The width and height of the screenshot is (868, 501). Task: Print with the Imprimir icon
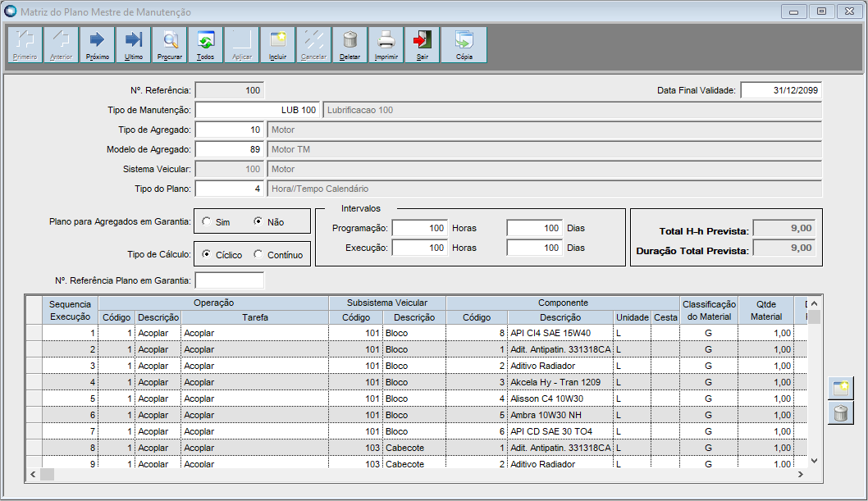[386, 44]
